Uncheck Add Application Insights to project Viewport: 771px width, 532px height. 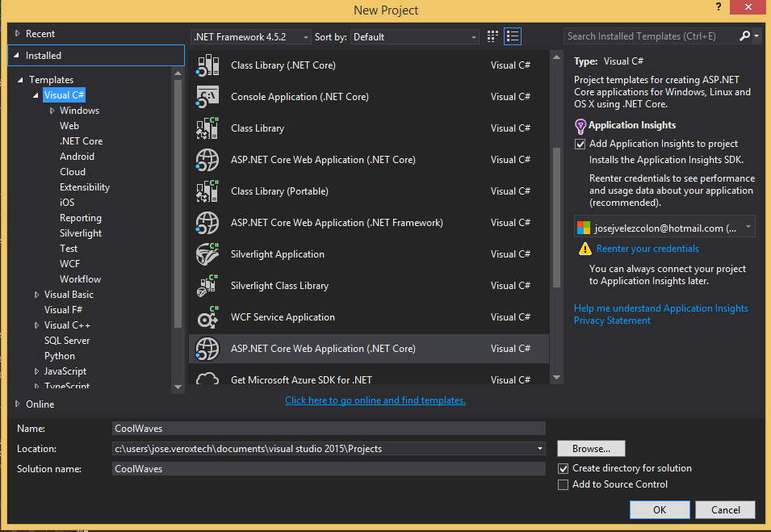579,144
